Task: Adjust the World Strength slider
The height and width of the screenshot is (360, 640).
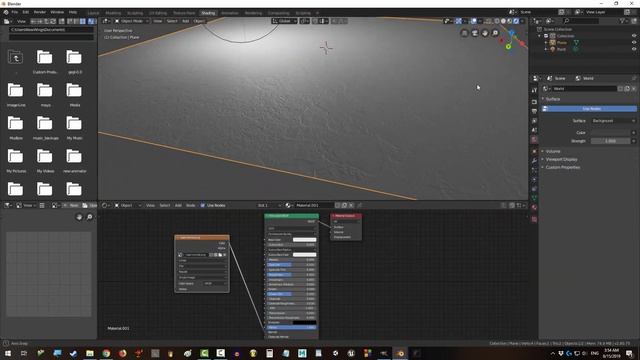Action: pos(610,141)
